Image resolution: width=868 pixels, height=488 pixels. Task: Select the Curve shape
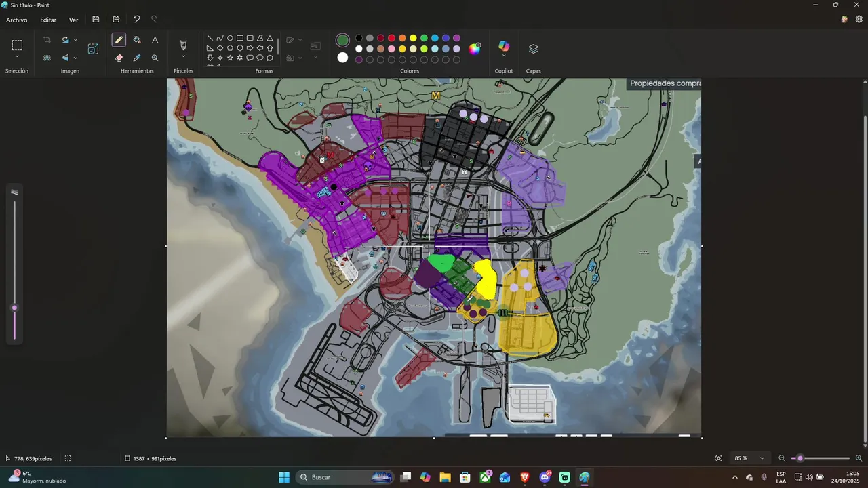pos(220,39)
